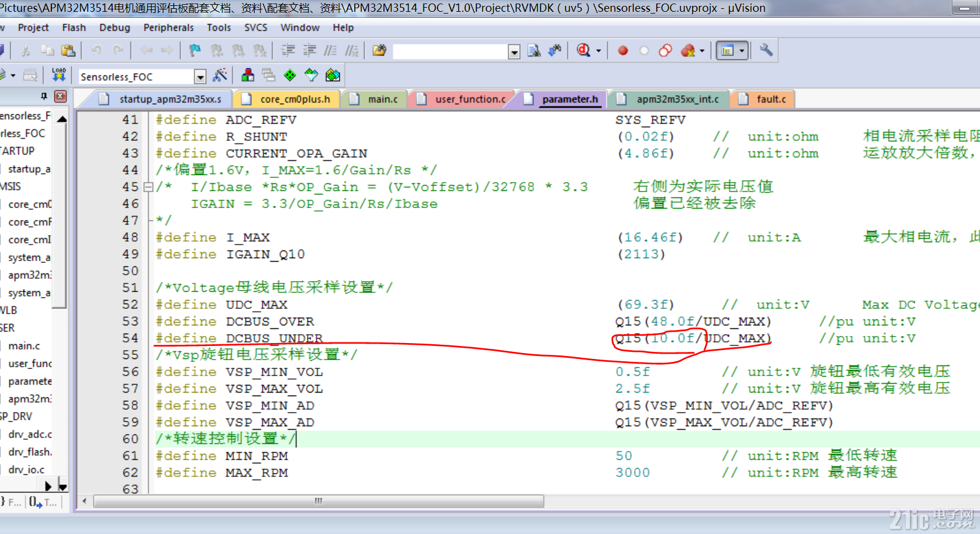Unindent selected lines icon
The width and height of the screenshot is (980, 534).
309,51
